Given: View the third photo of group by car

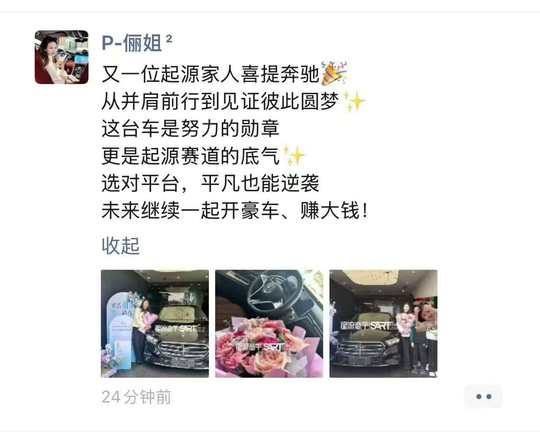Looking at the screenshot, I should (383, 324).
